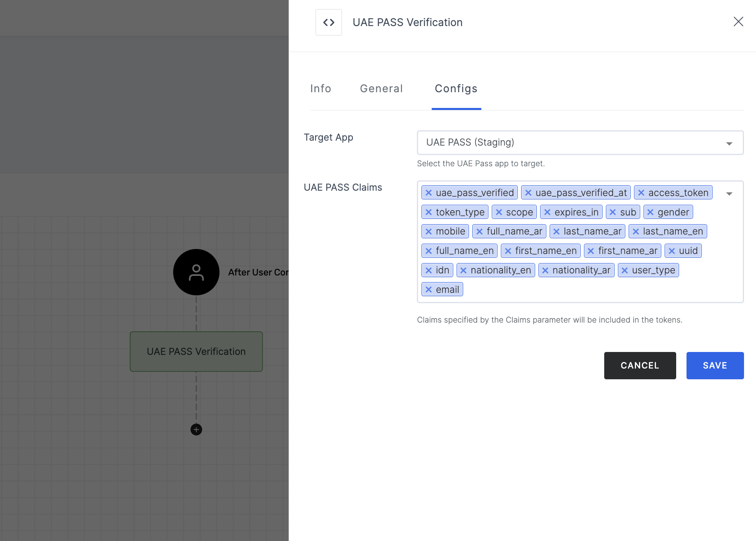Remove the sub claim tag
The image size is (756, 541).
coord(613,212)
